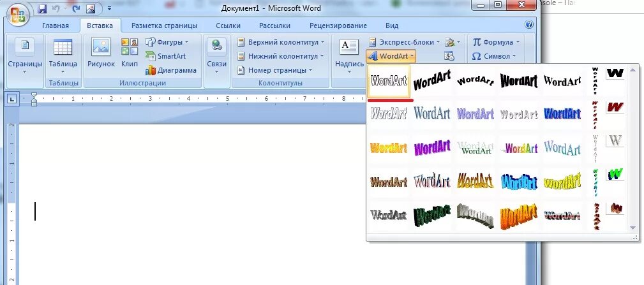Choose the red-black striped WordArt style
The image size is (644, 285).
(x=562, y=215)
